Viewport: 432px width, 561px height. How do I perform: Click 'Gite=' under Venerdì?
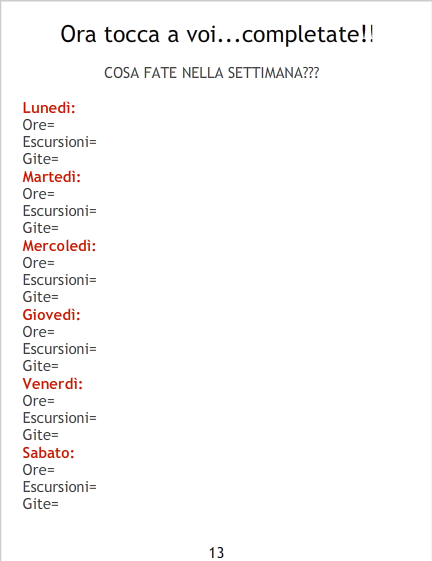click(40, 435)
